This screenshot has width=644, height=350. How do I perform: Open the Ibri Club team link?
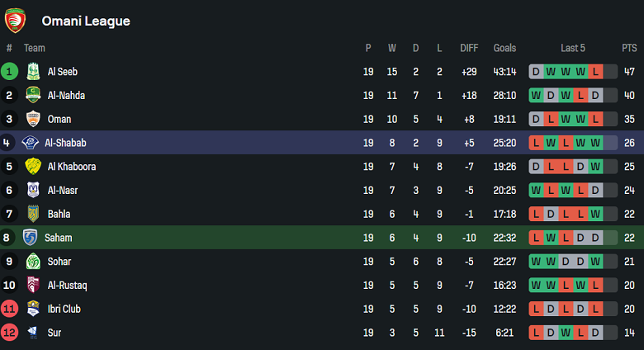64,309
